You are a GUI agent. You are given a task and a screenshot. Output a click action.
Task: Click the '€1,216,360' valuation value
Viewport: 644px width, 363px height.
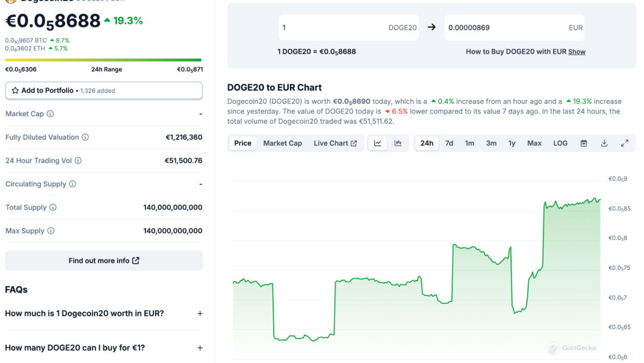click(184, 137)
